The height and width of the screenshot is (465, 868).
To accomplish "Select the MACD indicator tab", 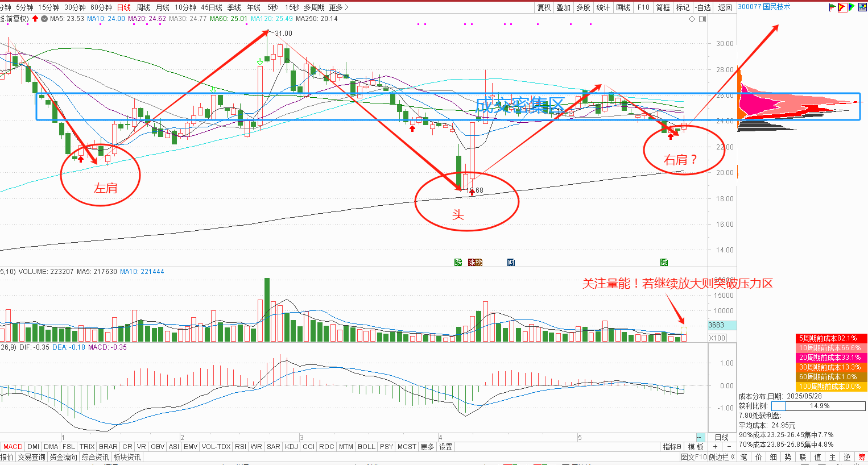I will coord(13,447).
